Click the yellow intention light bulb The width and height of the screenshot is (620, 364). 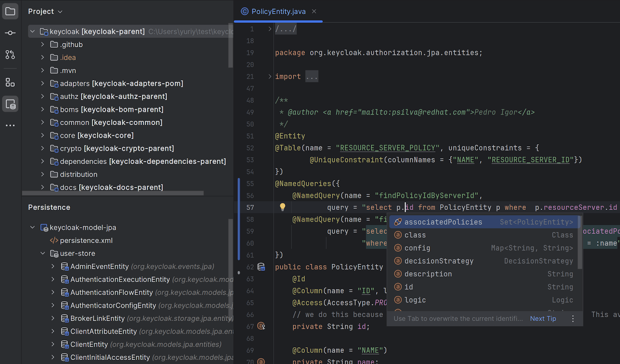(x=282, y=207)
